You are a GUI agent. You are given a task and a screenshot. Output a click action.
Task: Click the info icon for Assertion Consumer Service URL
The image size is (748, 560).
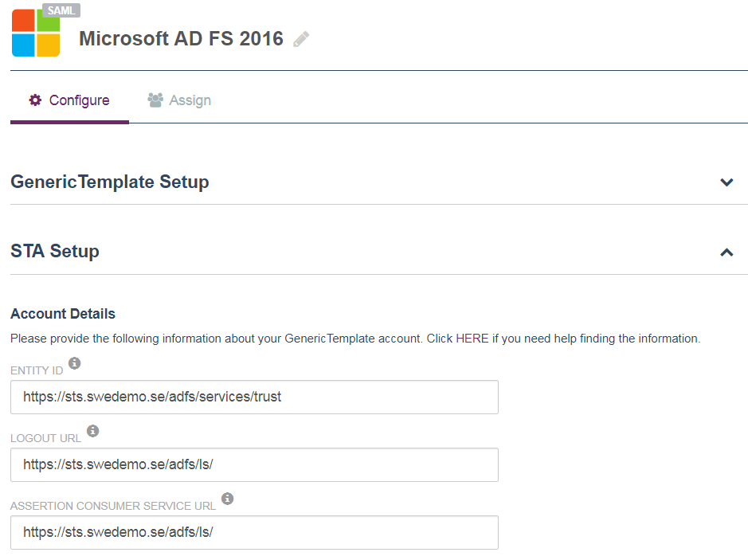coord(228,499)
